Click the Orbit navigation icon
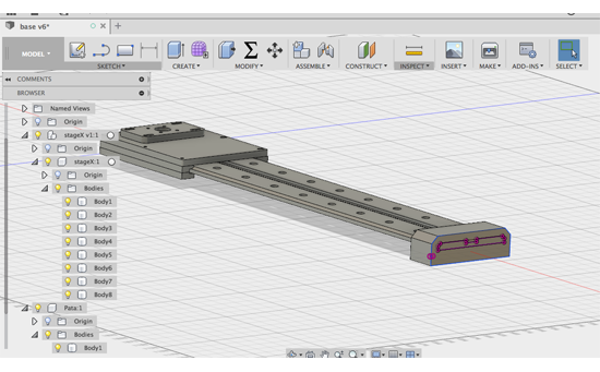 tap(292, 354)
